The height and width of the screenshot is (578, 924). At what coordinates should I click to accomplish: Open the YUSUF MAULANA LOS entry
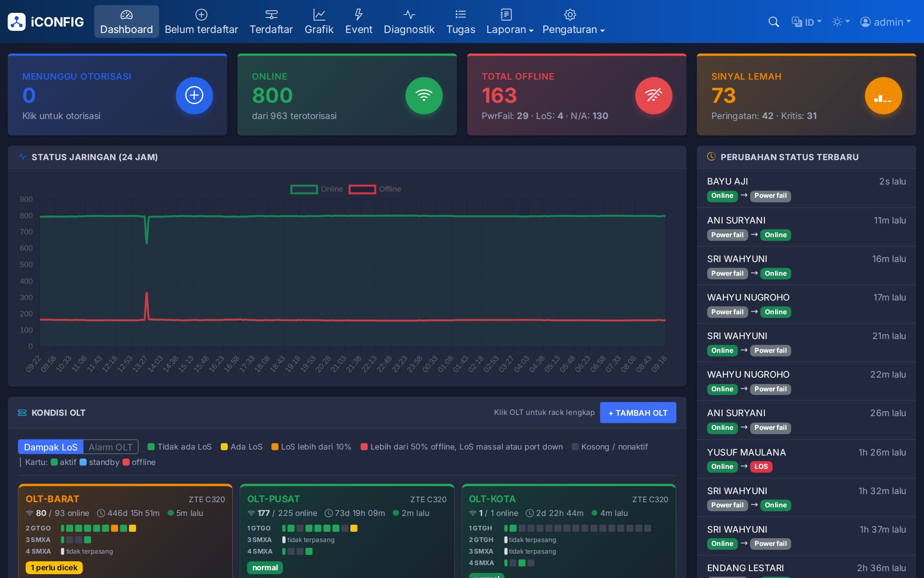(x=806, y=459)
